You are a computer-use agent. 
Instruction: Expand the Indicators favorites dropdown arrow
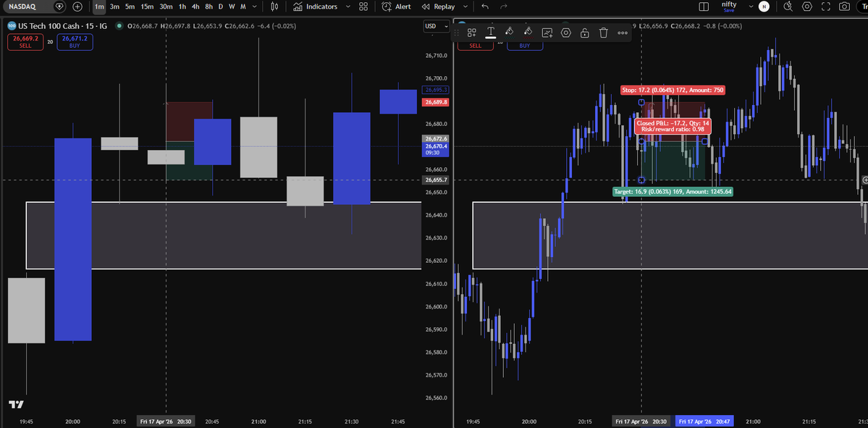347,7
